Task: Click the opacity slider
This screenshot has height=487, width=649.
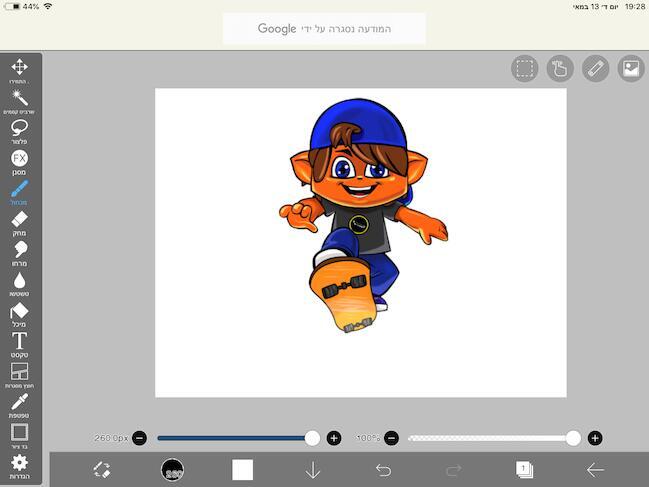Action: [495, 438]
